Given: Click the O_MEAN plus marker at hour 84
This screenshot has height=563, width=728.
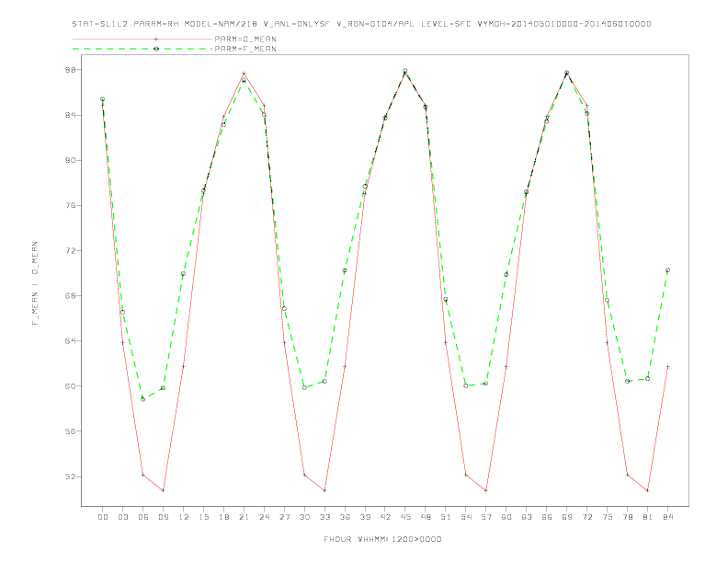Looking at the screenshot, I should (667, 367).
